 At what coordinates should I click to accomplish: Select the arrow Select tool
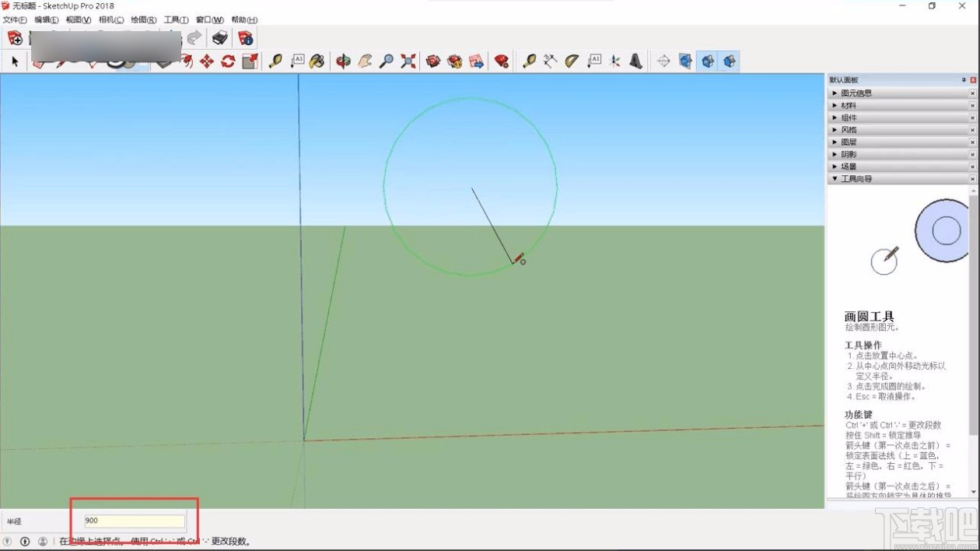click(14, 60)
